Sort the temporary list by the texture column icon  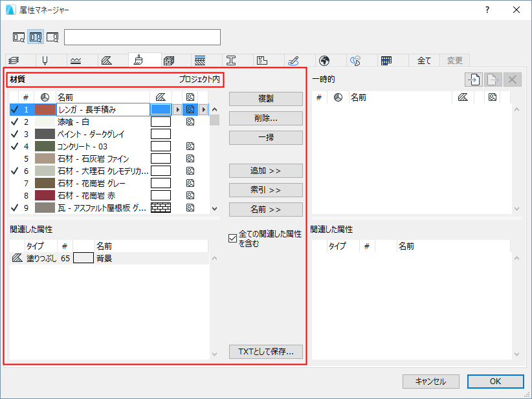[493, 97]
